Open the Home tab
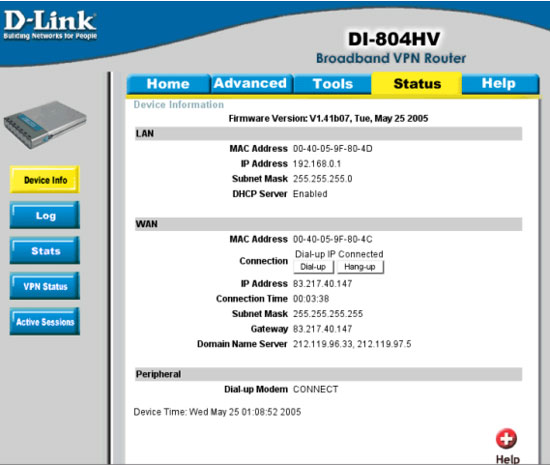 click(168, 84)
